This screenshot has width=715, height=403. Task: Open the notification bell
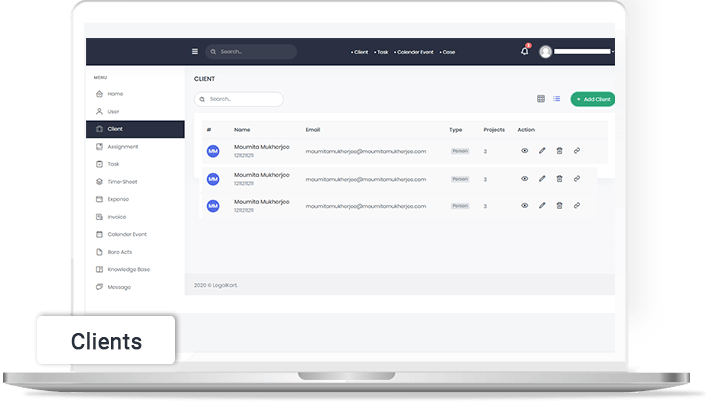(x=525, y=51)
